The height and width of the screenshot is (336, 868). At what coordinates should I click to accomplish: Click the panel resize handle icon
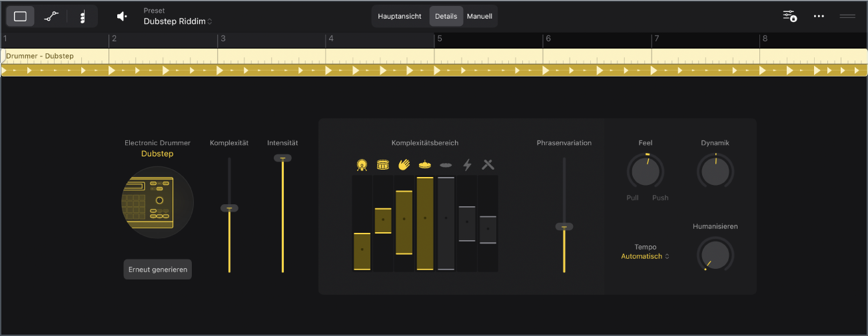click(x=847, y=16)
